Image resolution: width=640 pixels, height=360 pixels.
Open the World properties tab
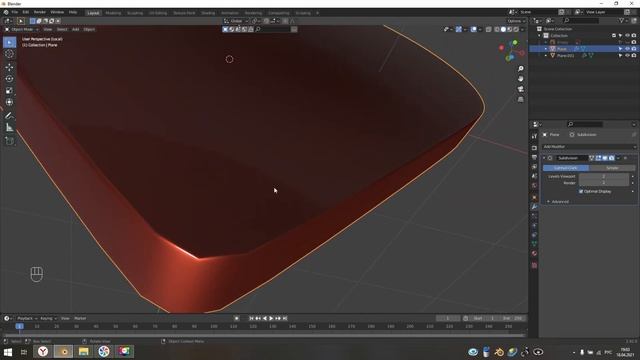coord(534,185)
